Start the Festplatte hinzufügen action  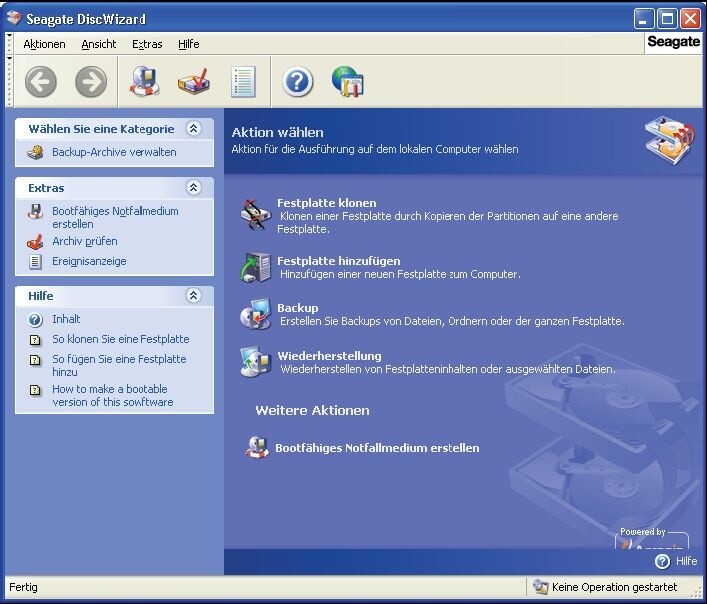coord(339,261)
